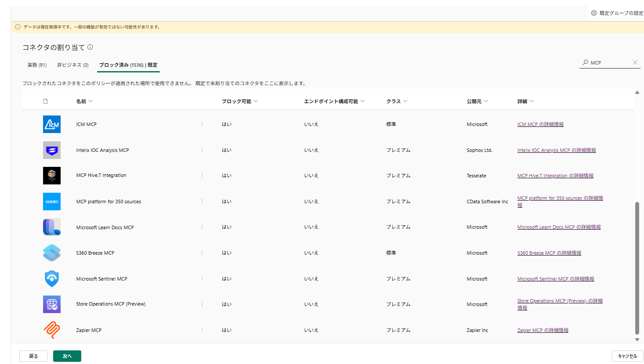Click the キャンセル button

pos(627,356)
